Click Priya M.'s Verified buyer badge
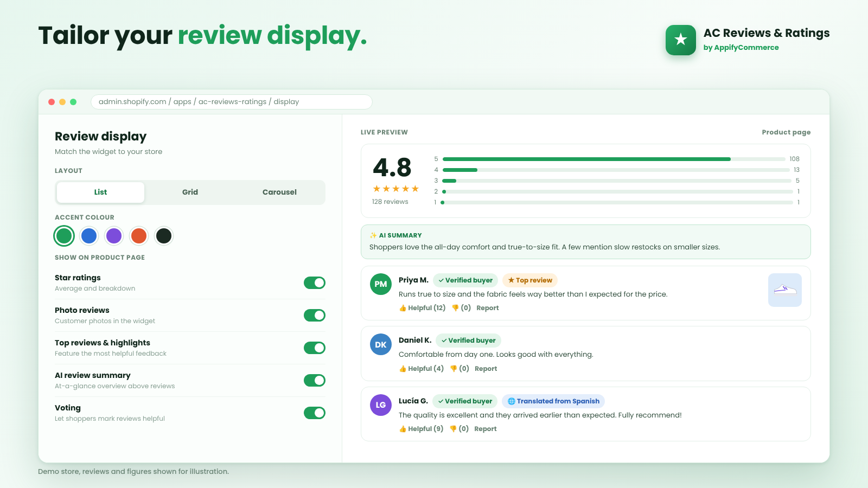This screenshot has height=488, width=868. [465, 280]
